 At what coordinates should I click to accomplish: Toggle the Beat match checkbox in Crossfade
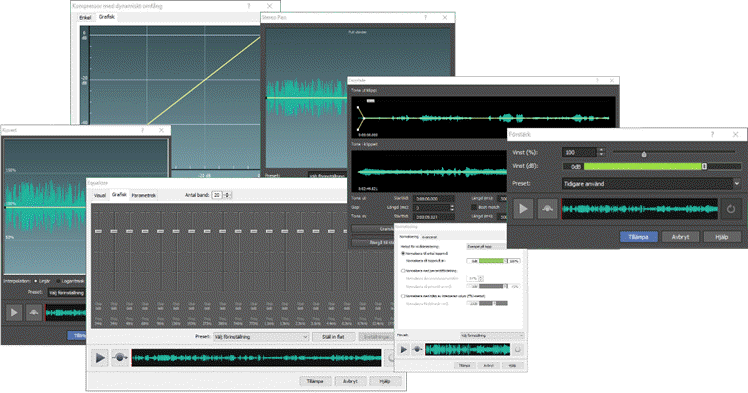474,207
